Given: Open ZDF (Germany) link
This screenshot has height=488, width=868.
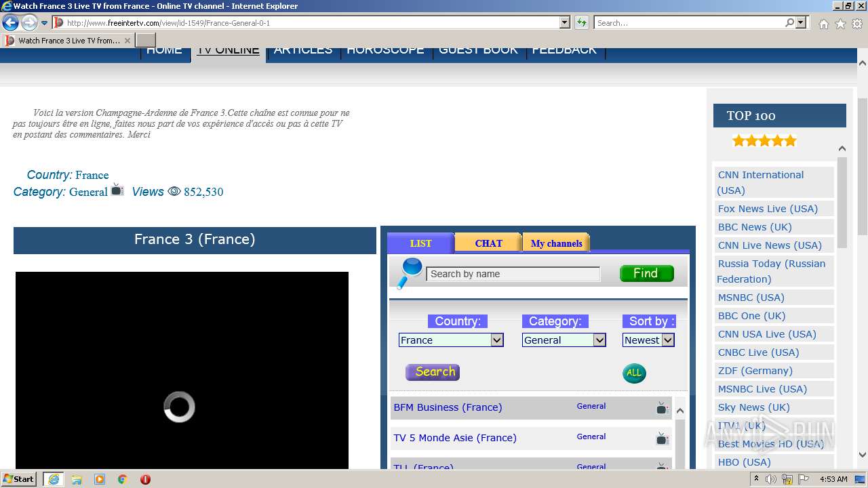Looking at the screenshot, I should (755, 371).
